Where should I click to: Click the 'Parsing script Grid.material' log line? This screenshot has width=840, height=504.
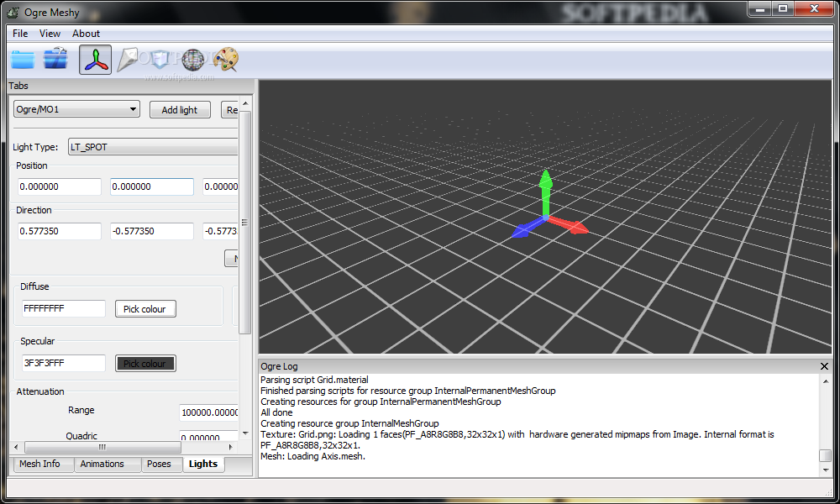coord(314,380)
